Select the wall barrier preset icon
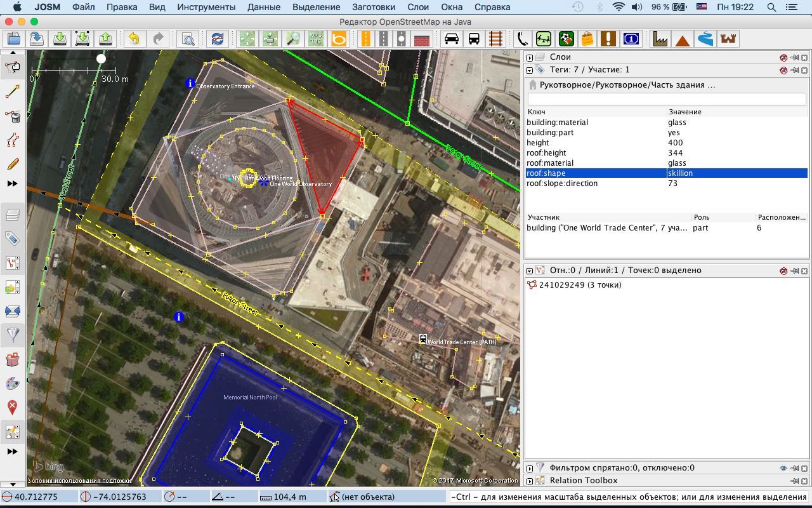This screenshot has width=812, height=508. click(x=421, y=39)
